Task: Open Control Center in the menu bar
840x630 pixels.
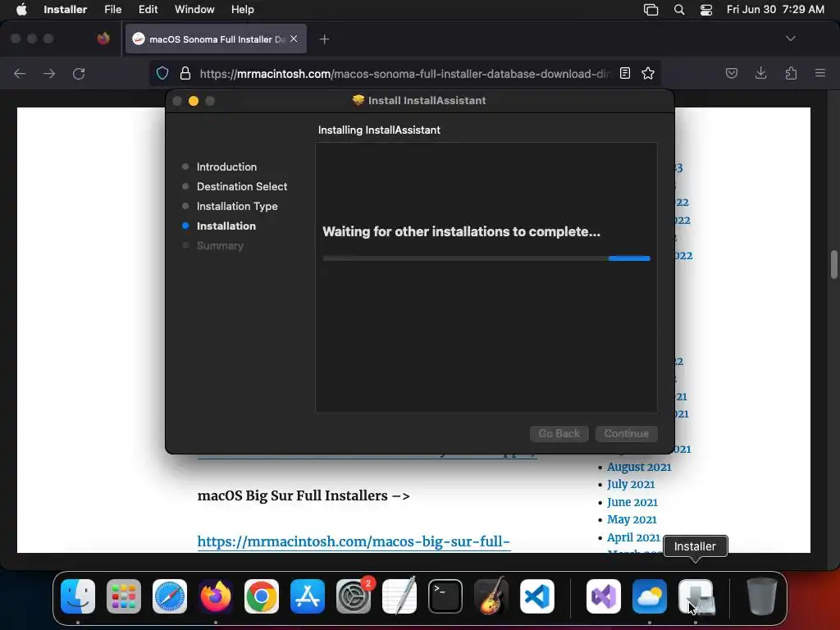Action: 706,10
